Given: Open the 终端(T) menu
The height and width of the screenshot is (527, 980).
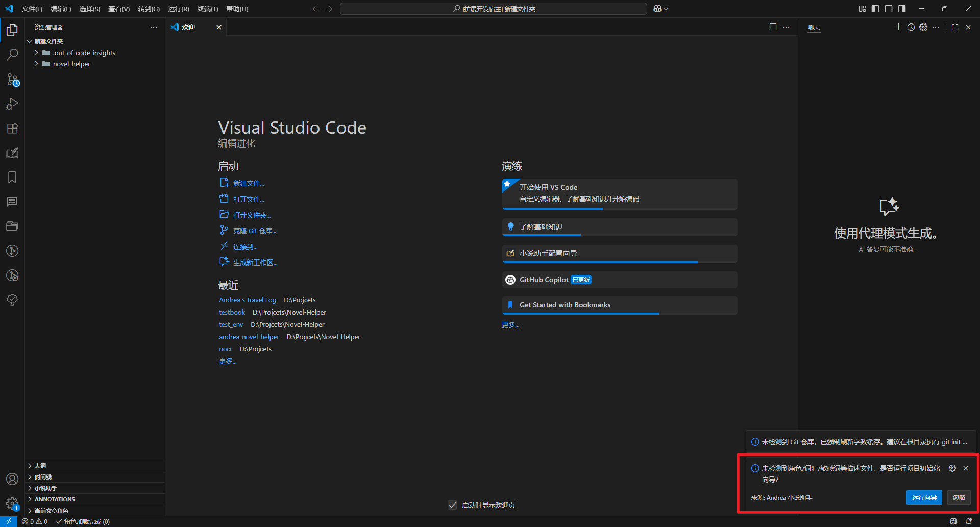Looking at the screenshot, I should tap(208, 9).
